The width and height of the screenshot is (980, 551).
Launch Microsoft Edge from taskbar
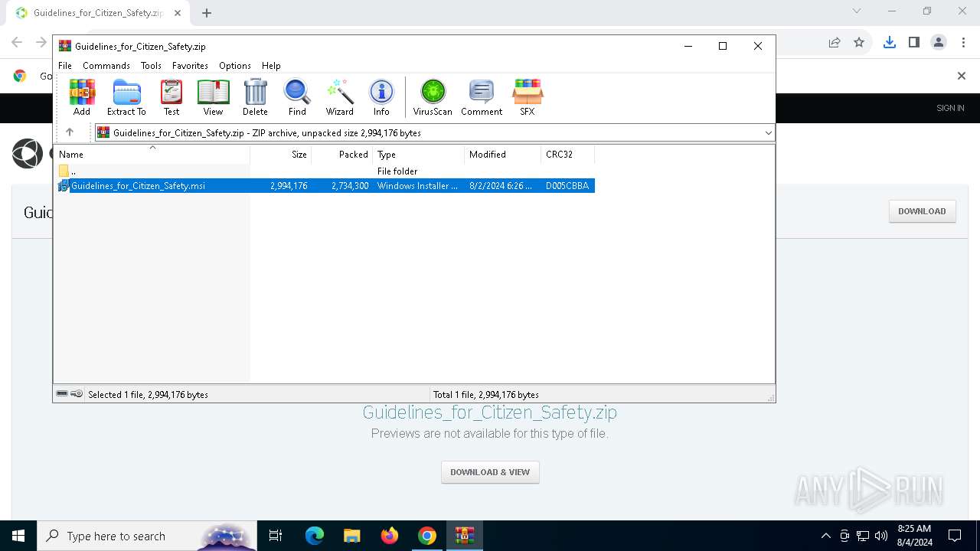pos(315,536)
